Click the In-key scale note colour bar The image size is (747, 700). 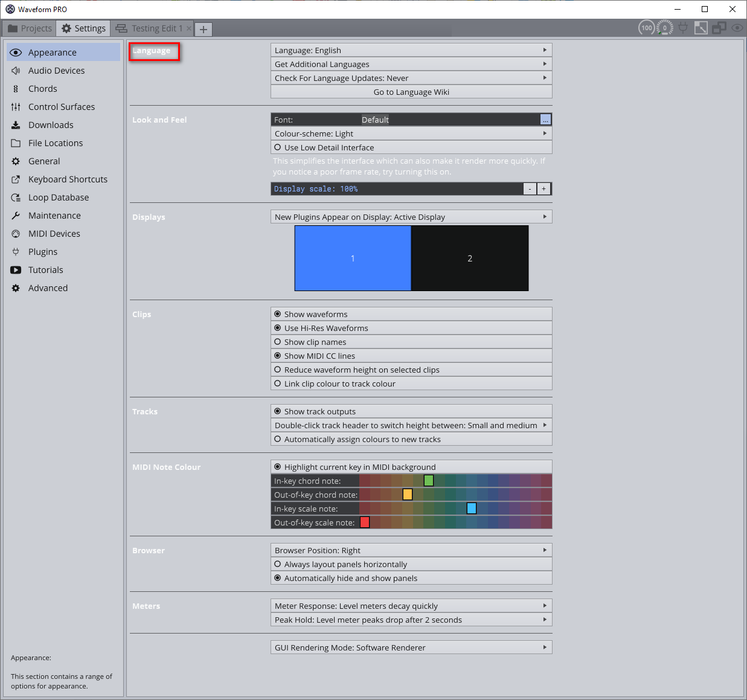coord(456,509)
